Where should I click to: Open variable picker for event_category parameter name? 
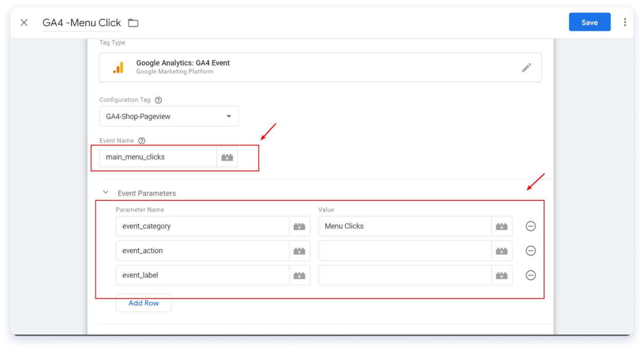[x=299, y=226]
